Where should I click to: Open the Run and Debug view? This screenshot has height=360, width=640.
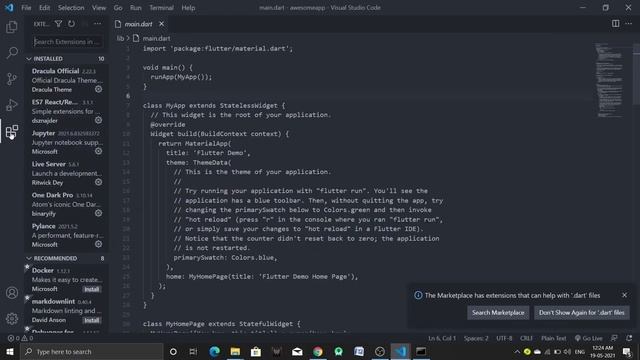pyautogui.click(x=12, y=105)
